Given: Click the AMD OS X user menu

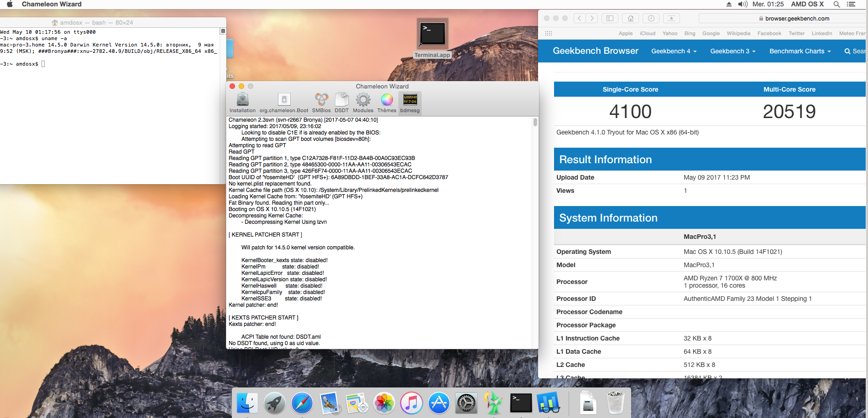Looking at the screenshot, I should click(807, 4).
